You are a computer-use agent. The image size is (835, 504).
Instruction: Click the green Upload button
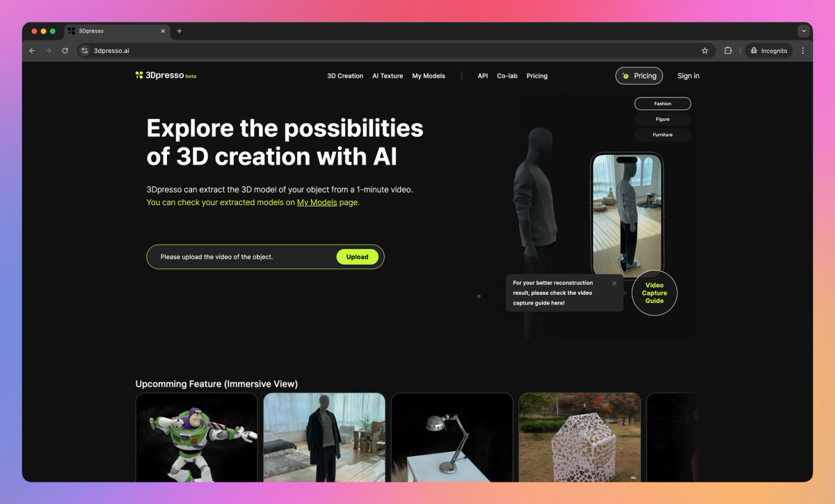tap(358, 257)
